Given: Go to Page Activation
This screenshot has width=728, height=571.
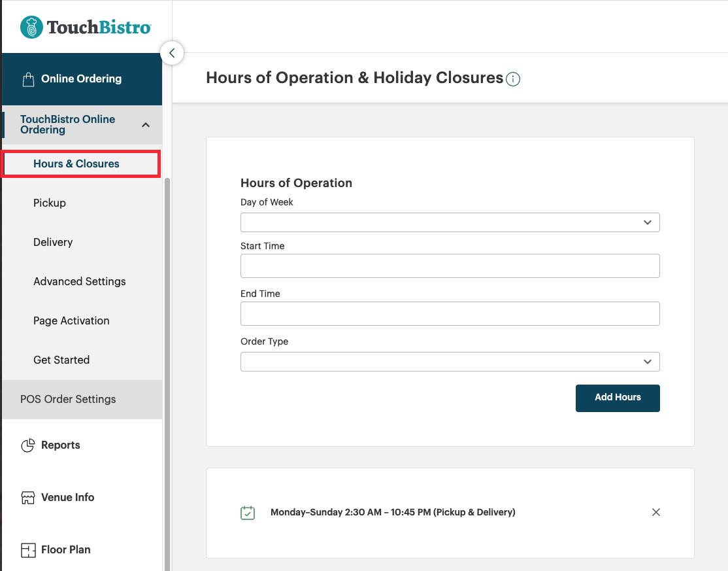Looking at the screenshot, I should (71, 320).
